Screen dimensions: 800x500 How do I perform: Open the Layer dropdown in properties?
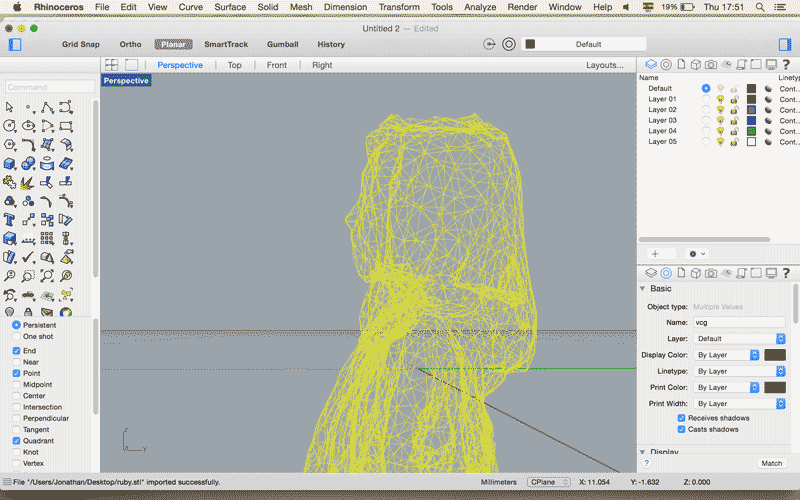tap(739, 338)
